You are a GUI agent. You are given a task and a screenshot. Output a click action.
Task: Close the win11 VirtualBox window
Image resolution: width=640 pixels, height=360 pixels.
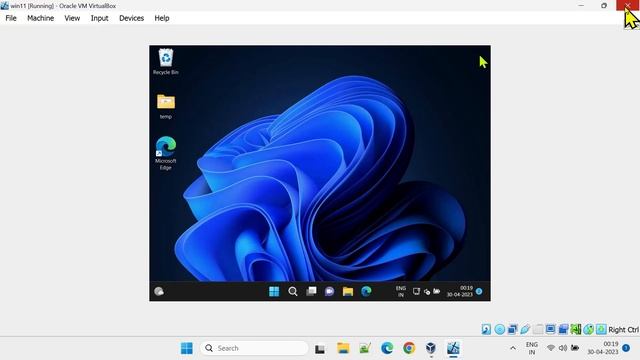[x=628, y=5]
